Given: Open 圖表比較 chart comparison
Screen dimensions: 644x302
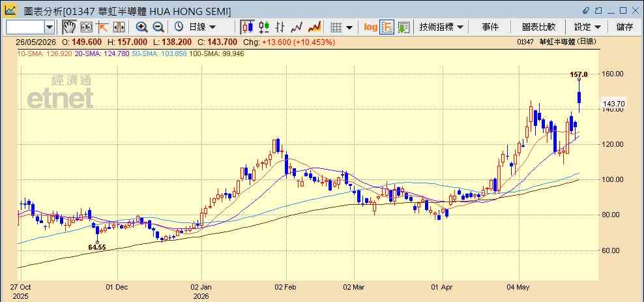Looking at the screenshot, I should pos(538,27).
